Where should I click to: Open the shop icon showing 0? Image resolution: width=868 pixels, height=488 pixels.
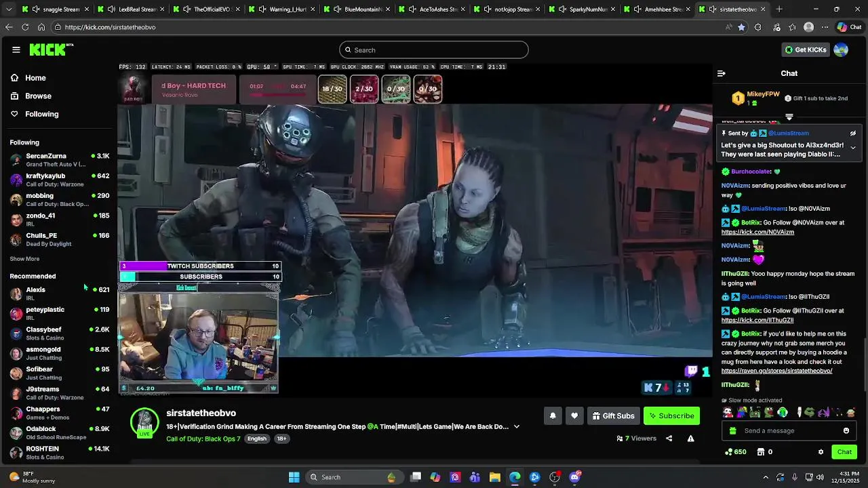tap(764, 452)
